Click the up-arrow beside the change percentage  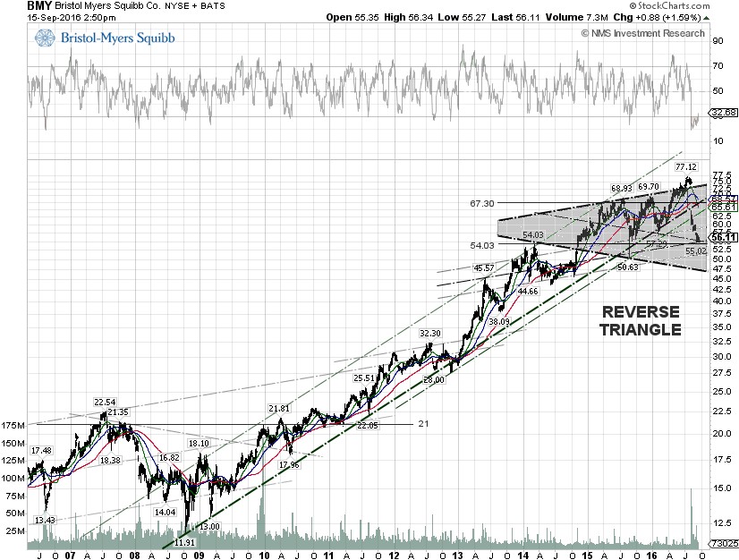coord(706,18)
